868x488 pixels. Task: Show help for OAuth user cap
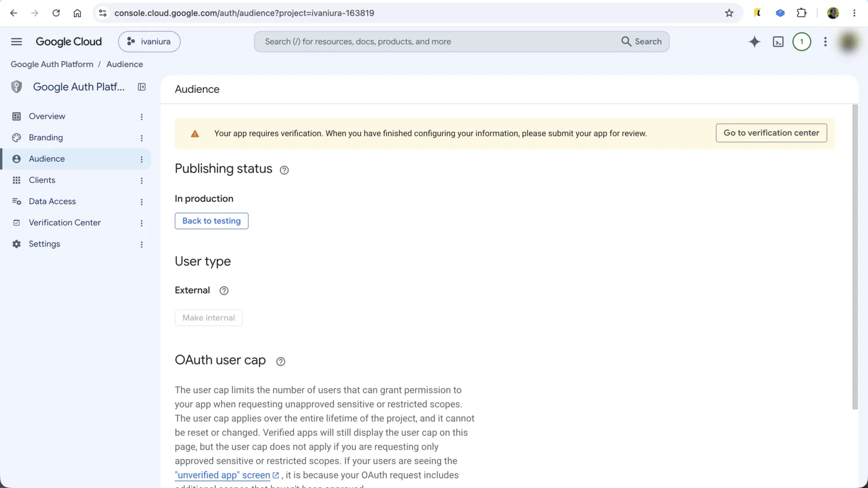click(x=280, y=362)
